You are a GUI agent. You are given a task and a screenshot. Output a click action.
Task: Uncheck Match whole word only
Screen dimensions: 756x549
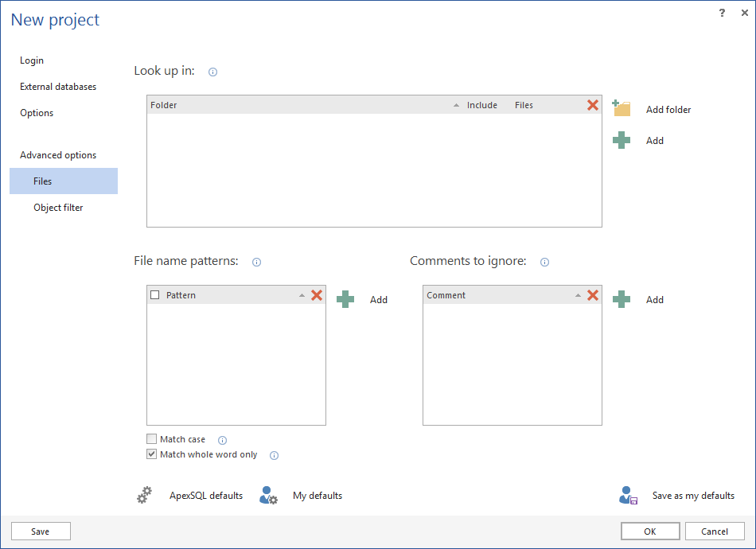coord(152,454)
